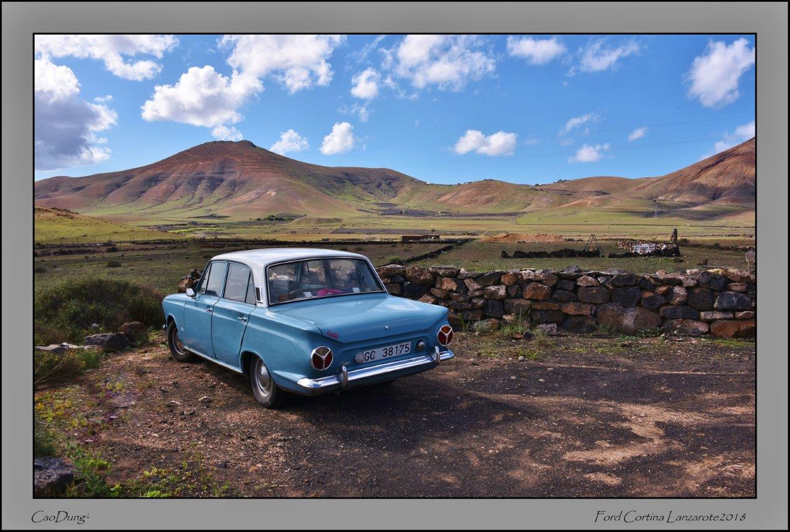Click the "Ford Cortina Lanzarote2018" caption text
The image size is (790, 532).
click(x=670, y=517)
